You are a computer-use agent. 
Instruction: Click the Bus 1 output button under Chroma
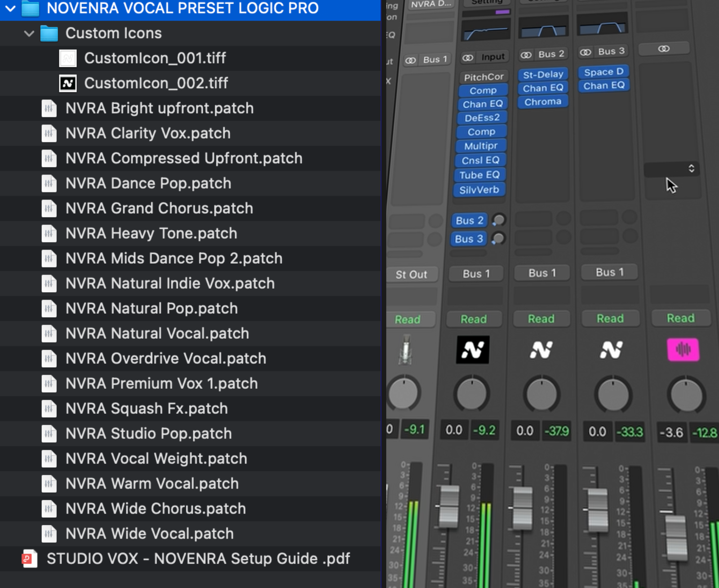(542, 272)
